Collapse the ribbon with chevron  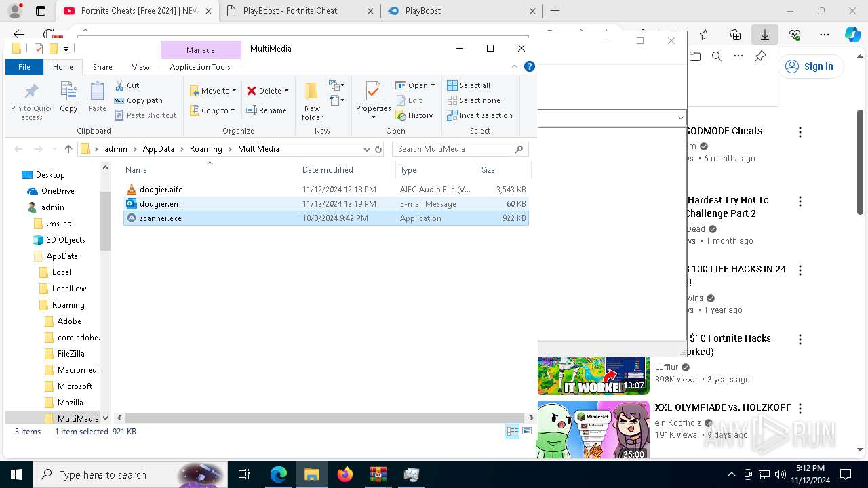pos(515,66)
